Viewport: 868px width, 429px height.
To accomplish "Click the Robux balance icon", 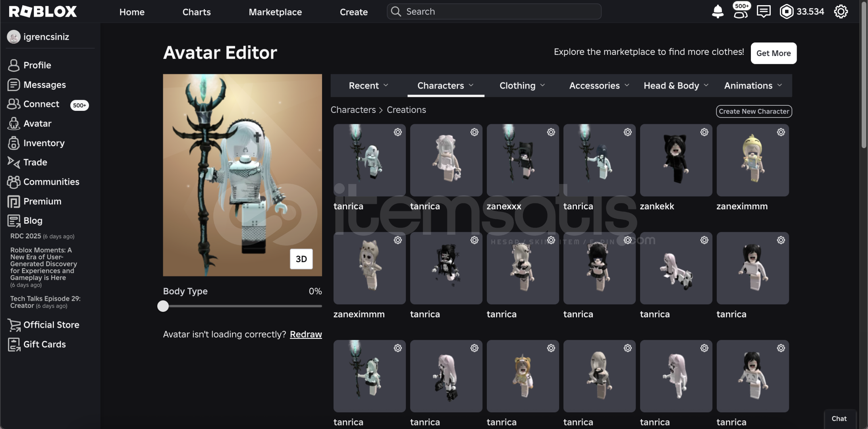I will coord(787,12).
